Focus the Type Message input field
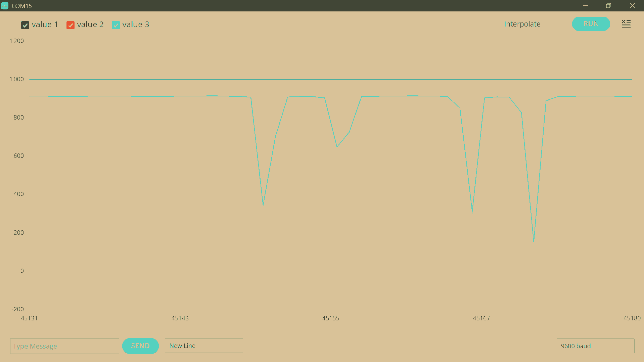Viewport: 644px width, 362px height. 64,346
